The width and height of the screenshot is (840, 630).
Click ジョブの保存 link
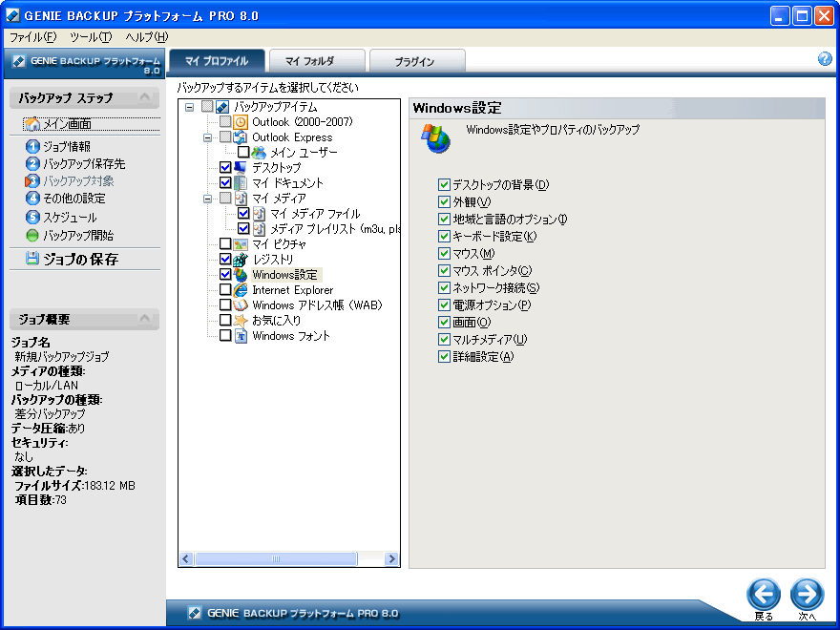[x=80, y=260]
